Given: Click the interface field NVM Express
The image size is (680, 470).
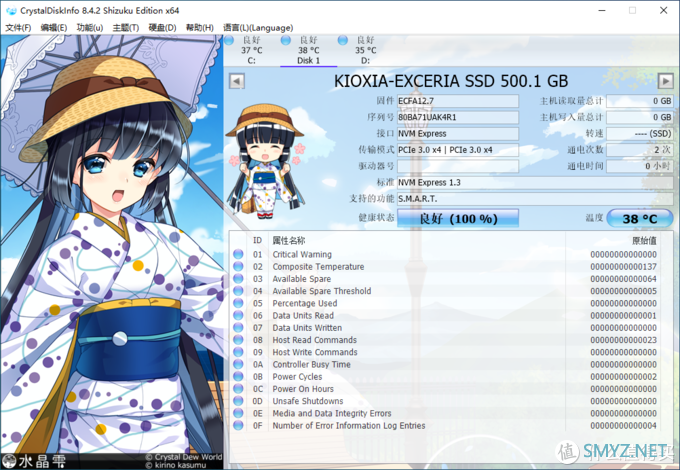Looking at the screenshot, I should click(x=458, y=134).
